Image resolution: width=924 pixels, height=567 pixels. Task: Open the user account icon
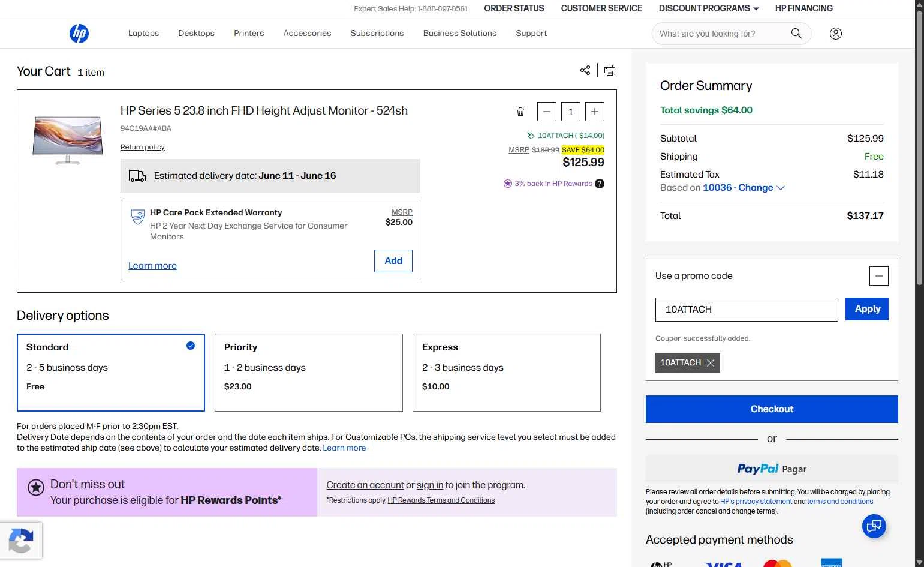pyautogui.click(x=836, y=34)
